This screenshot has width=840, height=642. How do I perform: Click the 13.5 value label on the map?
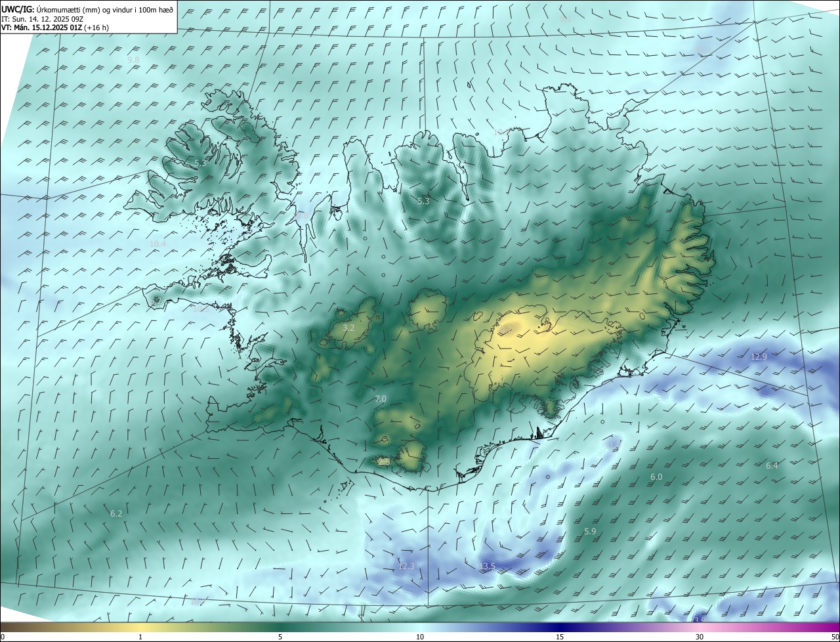[x=487, y=566]
